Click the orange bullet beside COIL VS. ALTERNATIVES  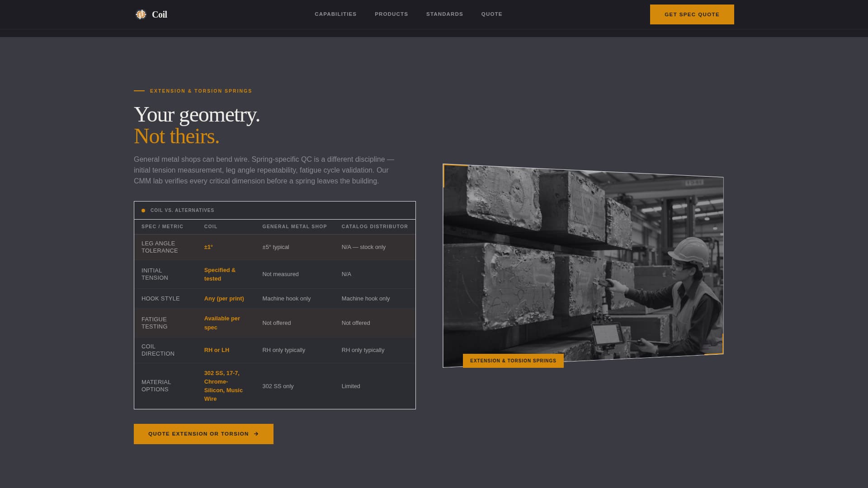[x=143, y=210]
